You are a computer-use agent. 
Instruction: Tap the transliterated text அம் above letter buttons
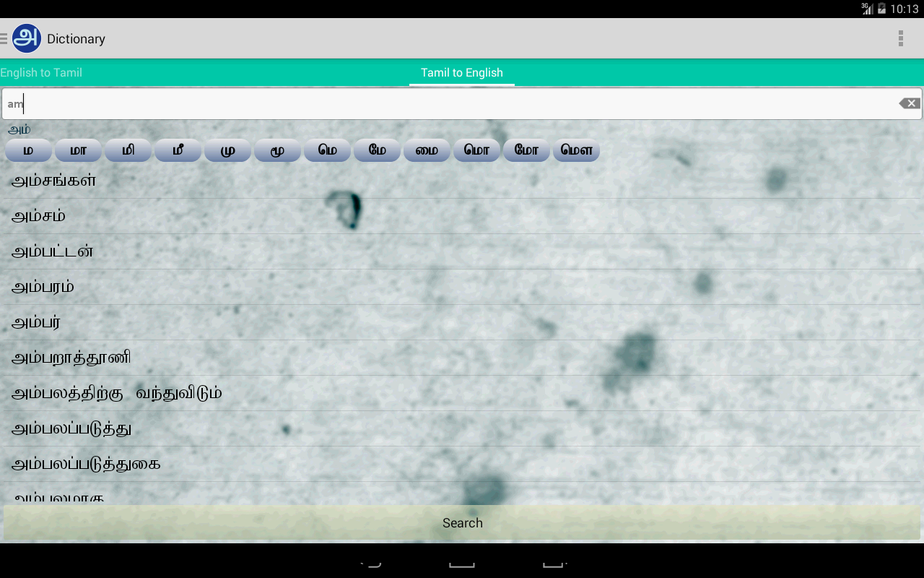point(19,129)
